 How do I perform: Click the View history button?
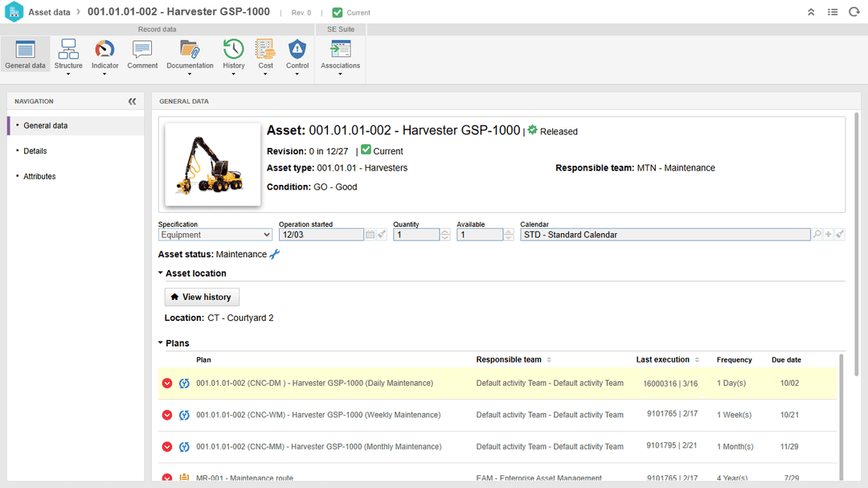point(202,297)
